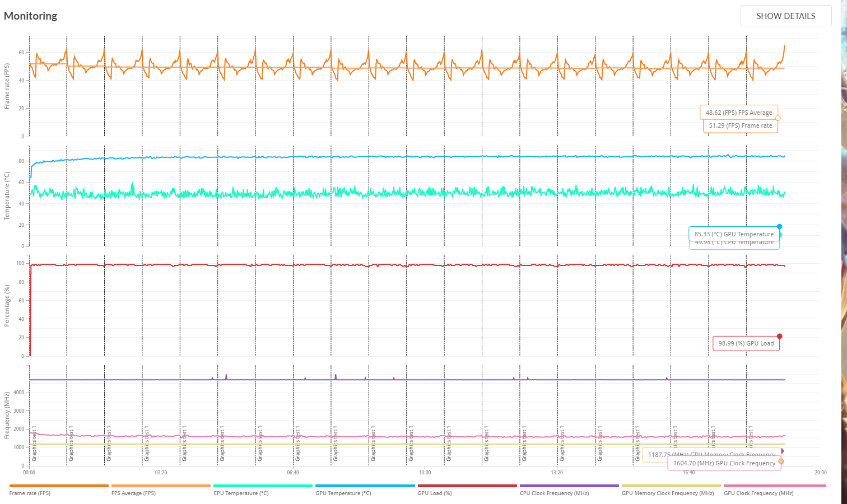
Task: Toggle the GPU Clock Frequency legend entry
Action: click(758, 493)
